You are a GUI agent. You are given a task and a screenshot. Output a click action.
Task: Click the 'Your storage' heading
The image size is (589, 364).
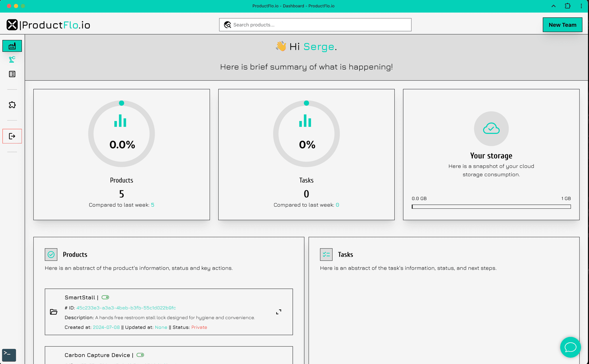point(491,156)
